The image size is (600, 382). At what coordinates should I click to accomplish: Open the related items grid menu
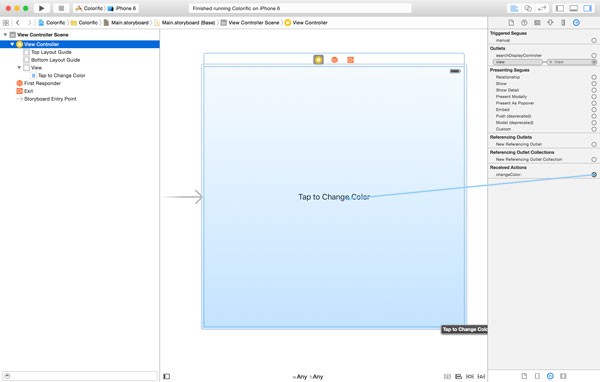coord(6,23)
